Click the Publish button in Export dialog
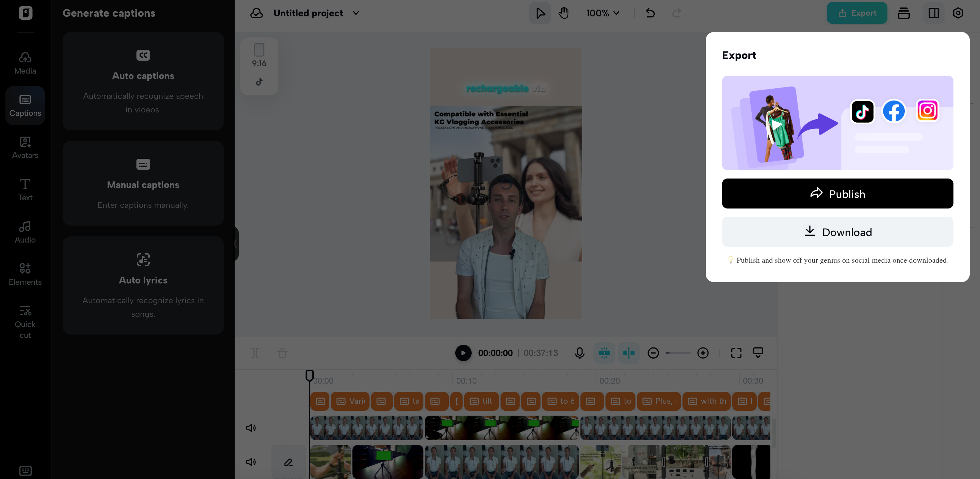The width and height of the screenshot is (980, 479). point(837,194)
